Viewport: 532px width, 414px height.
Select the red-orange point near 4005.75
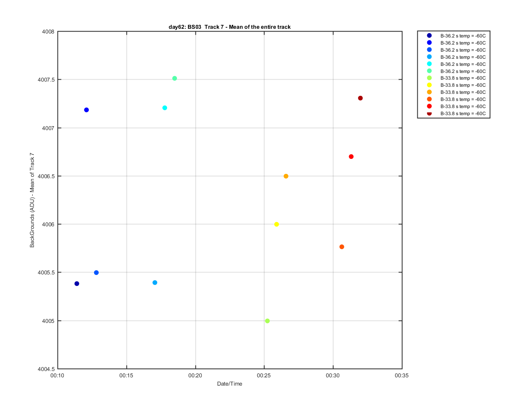click(342, 247)
